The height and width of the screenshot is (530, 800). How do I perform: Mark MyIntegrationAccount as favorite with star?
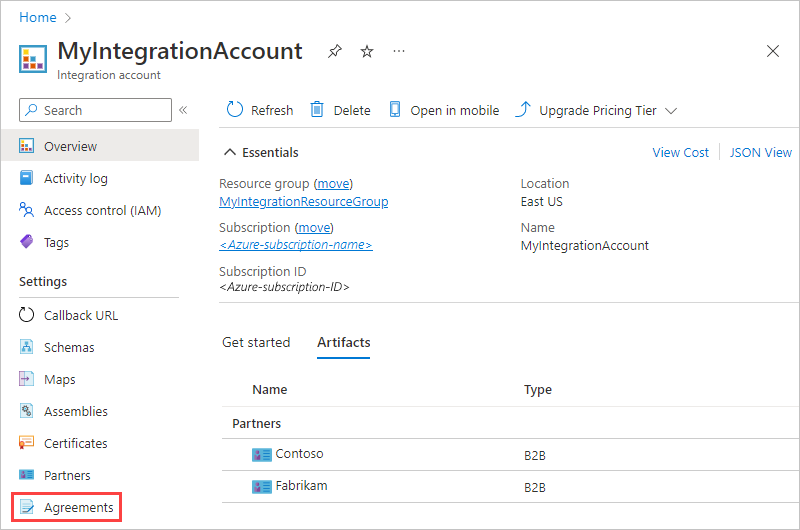tap(367, 51)
